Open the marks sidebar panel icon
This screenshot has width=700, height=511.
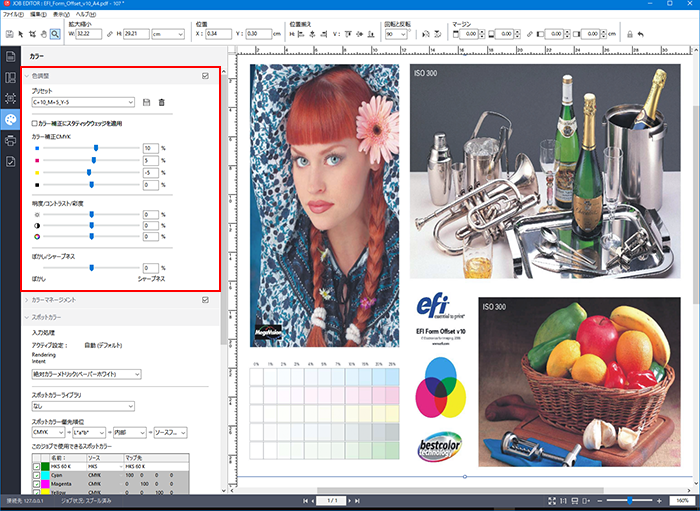(x=10, y=98)
